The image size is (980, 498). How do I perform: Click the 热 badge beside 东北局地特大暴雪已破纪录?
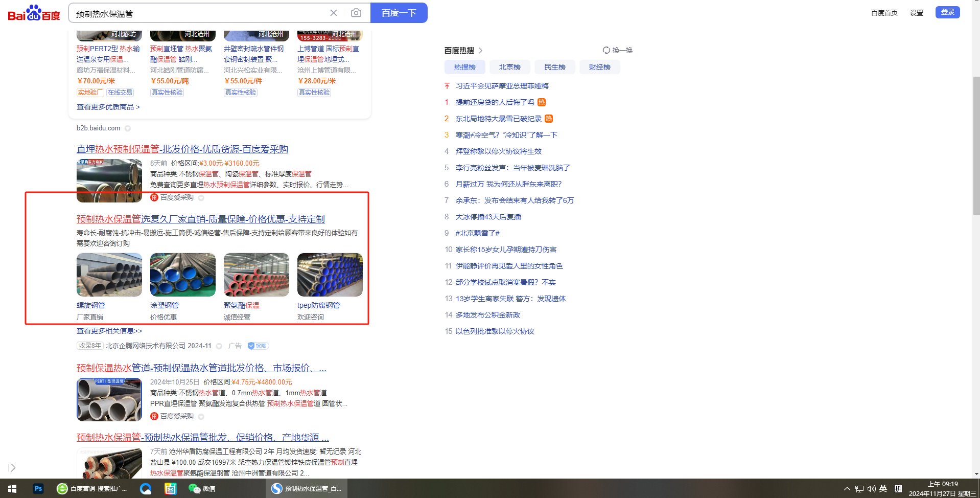click(549, 119)
